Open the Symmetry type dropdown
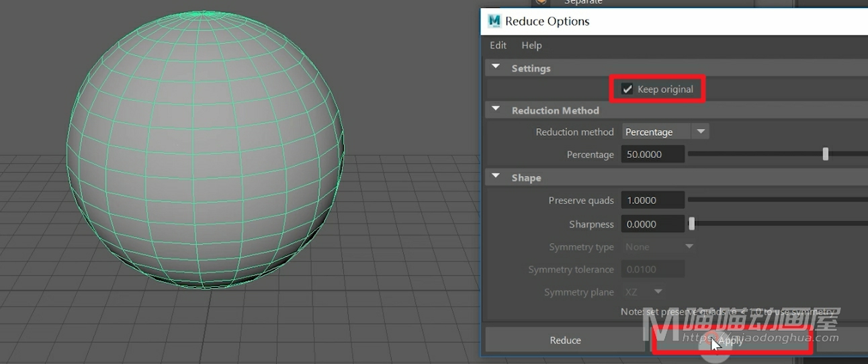Viewport: 868px width, 364px height. pos(658,246)
